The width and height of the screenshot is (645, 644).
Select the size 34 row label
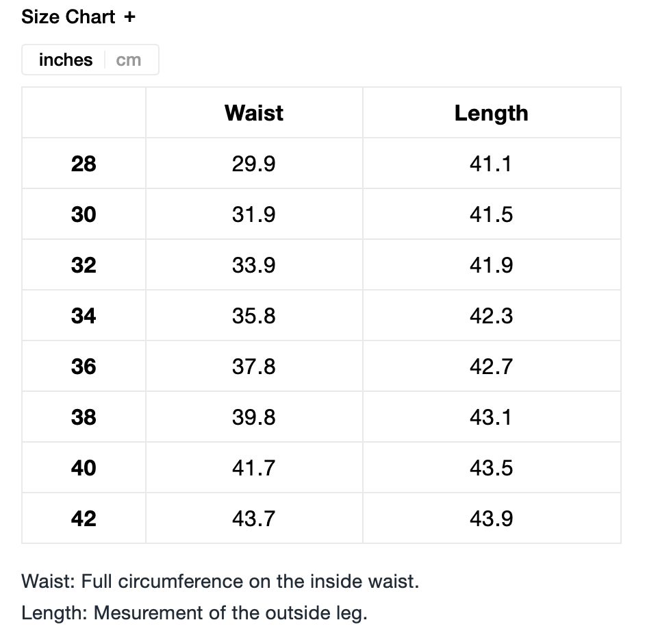[x=84, y=316]
